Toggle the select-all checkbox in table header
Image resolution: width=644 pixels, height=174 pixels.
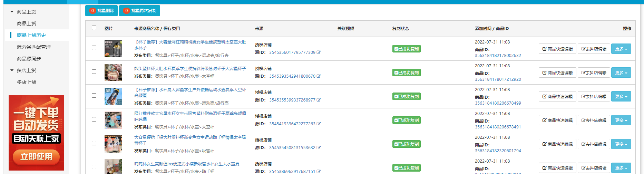pyautogui.click(x=94, y=28)
